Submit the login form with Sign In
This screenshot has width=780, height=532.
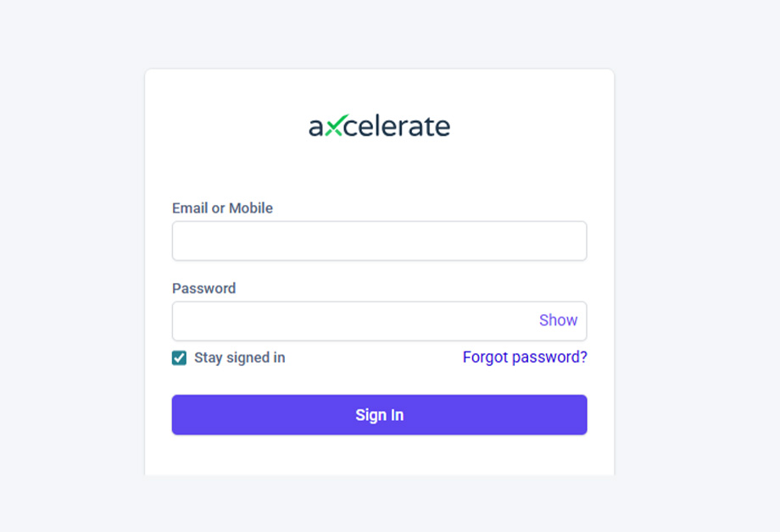click(379, 415)
